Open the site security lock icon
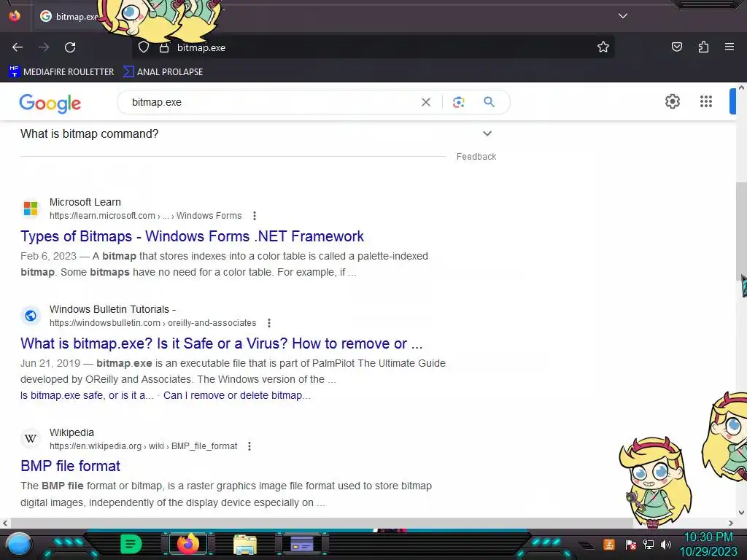Viewport: 747px width, 560px height. (x=164, y=47)
